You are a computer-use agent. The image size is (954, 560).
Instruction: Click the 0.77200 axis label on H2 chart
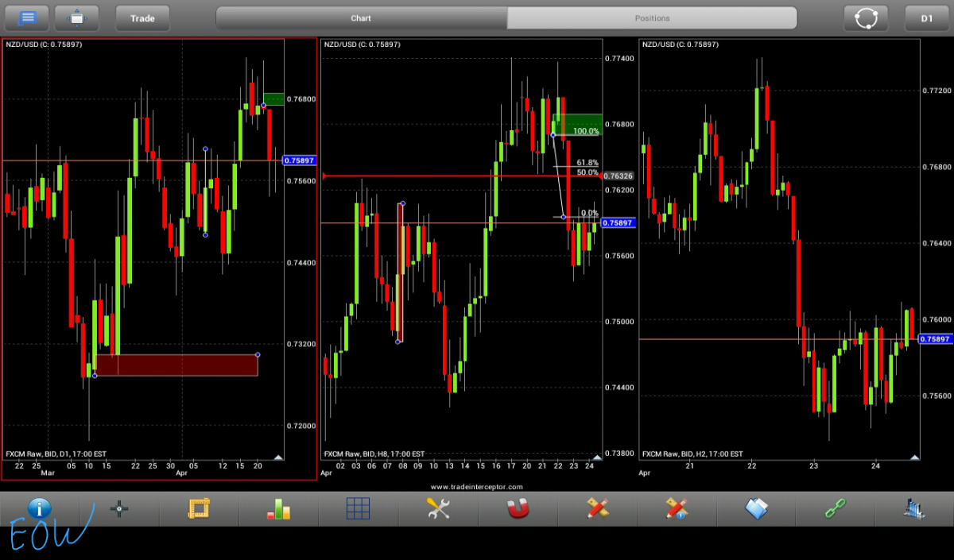(937, 91)
